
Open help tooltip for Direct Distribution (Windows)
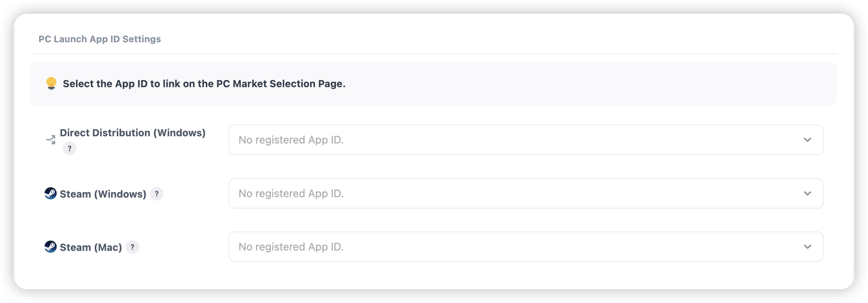tap(70, 148)
